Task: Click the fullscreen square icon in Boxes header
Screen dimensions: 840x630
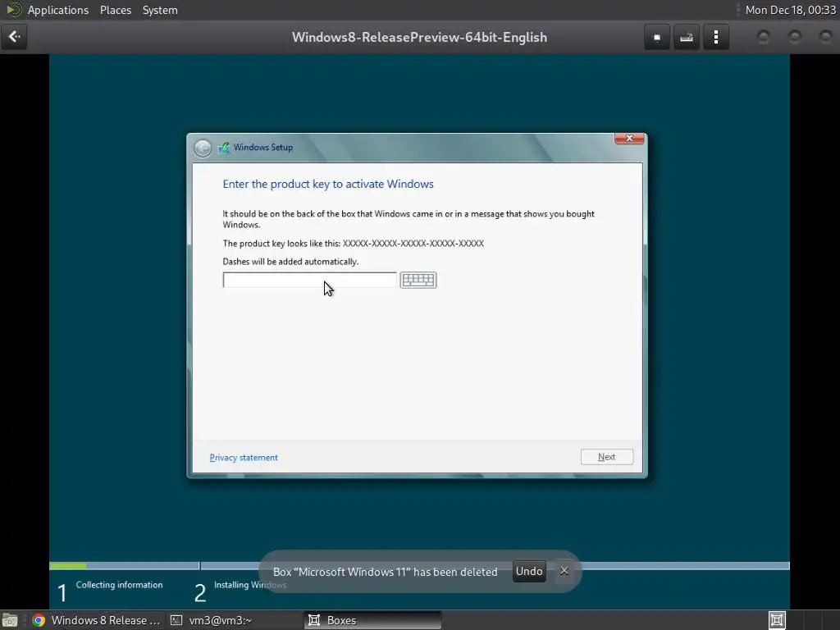Action: [x=657, y=38]
